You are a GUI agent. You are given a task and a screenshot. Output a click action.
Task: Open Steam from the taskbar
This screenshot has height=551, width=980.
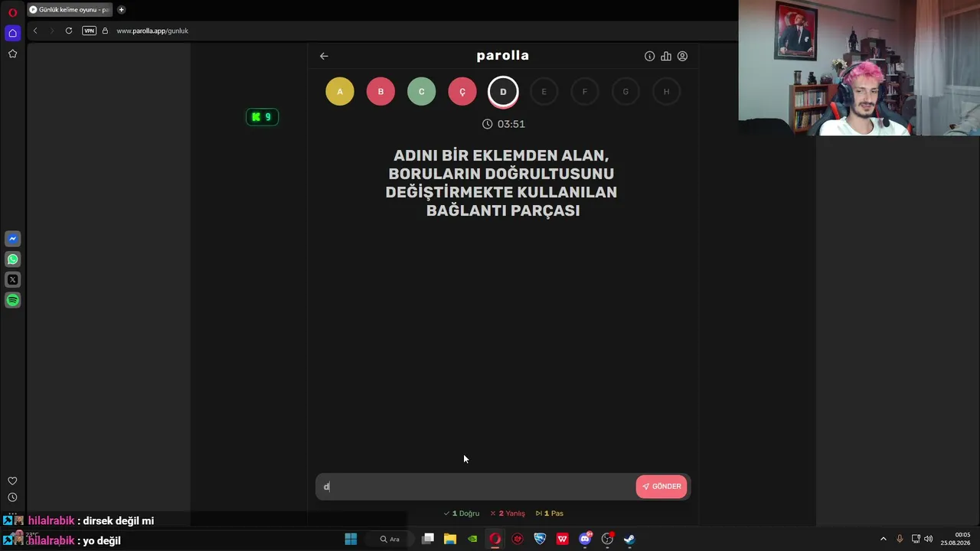click(x=629, y=539)
